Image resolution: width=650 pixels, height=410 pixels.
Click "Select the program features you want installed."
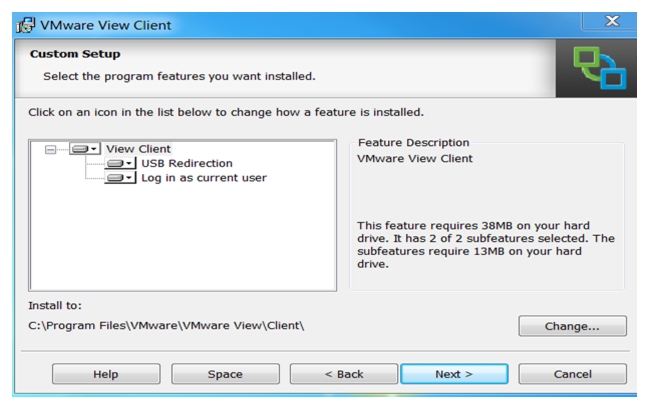[179, 76]
